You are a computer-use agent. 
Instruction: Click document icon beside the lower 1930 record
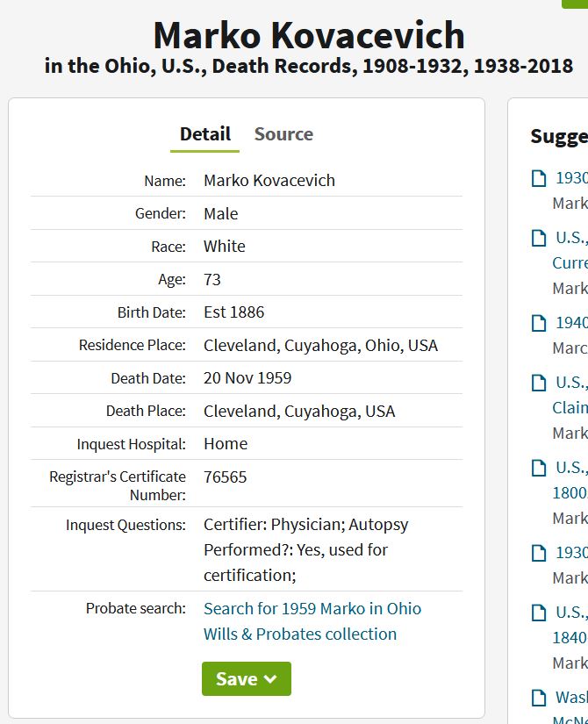click(x=540, y=553)
